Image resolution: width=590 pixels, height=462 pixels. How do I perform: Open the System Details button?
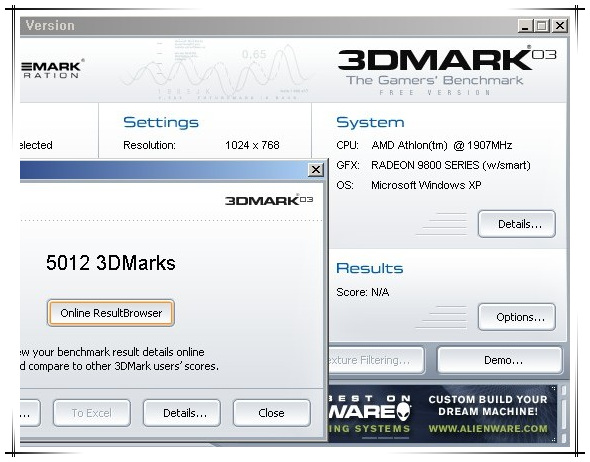(x=517, y=224)
